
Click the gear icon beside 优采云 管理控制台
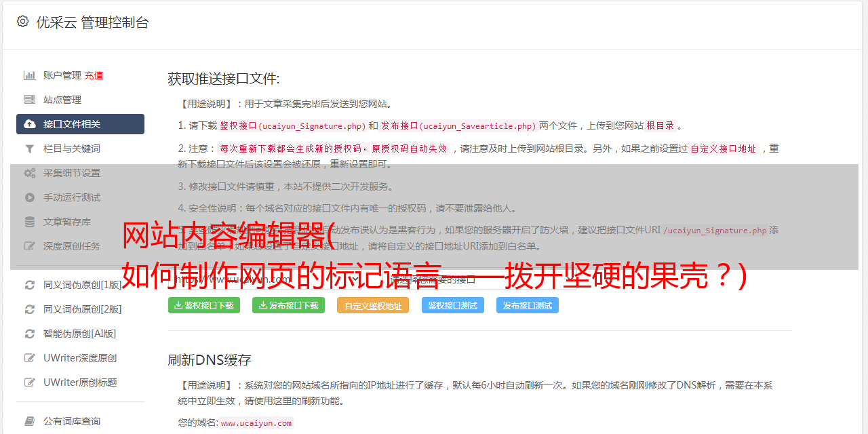click(22, 22)
